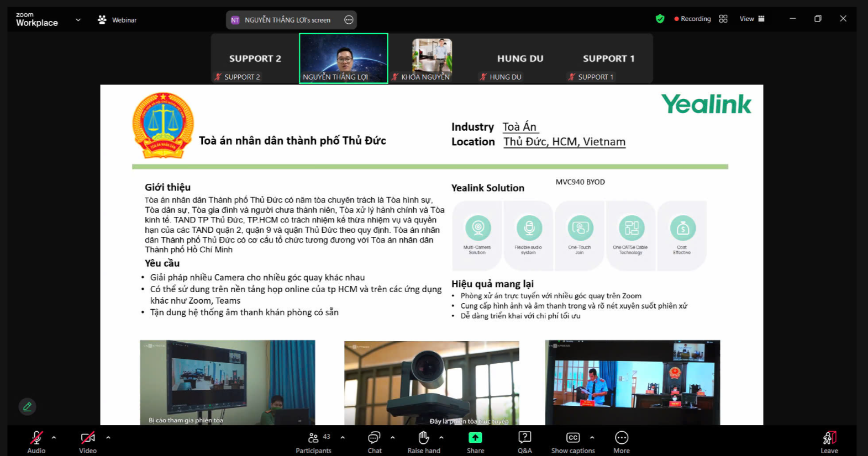868x456 pixels.
Task: Click the Webinar label in title bar
Action: [x=117, y=20]
